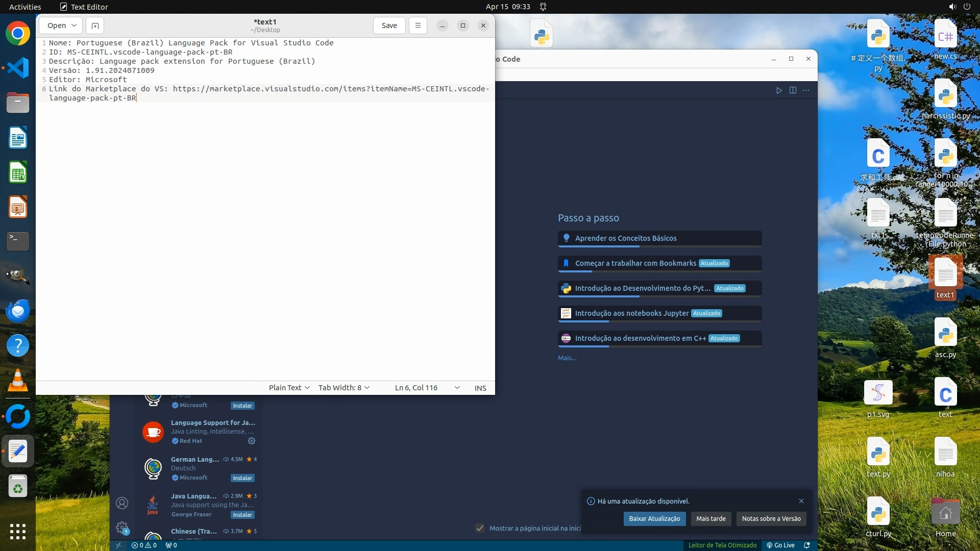Viewport: 980px width, 551px height.
Task: Click the Baixar Atualização button
Action: tap(654, 518)
